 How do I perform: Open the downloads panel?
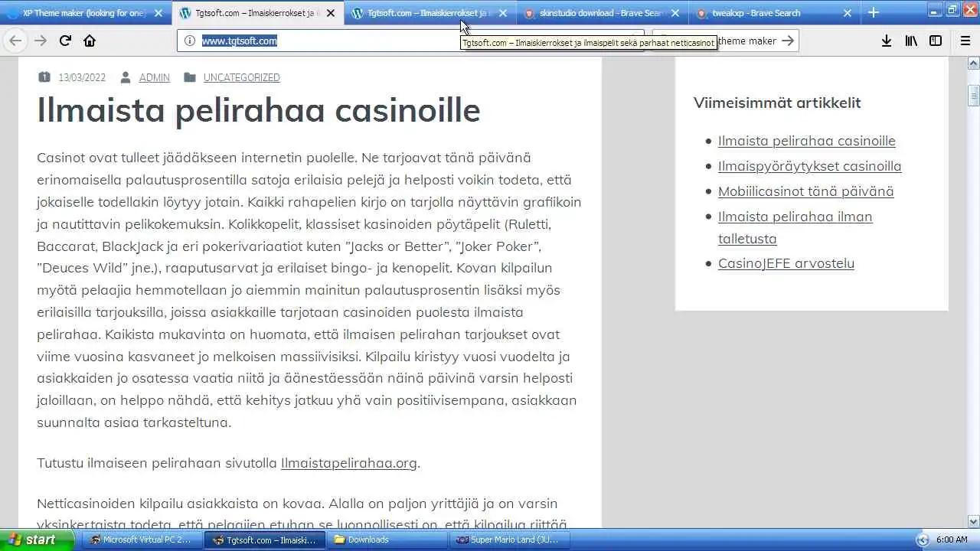coord(887,41)
